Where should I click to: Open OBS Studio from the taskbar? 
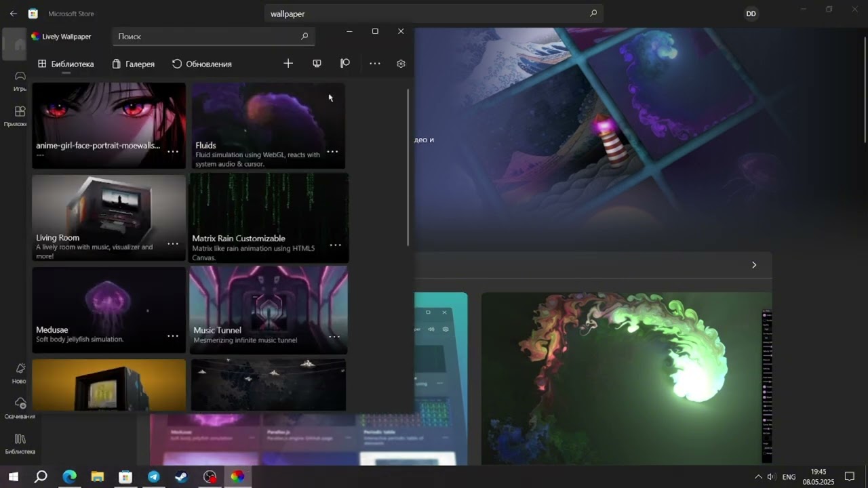click(x=210, y=476)
